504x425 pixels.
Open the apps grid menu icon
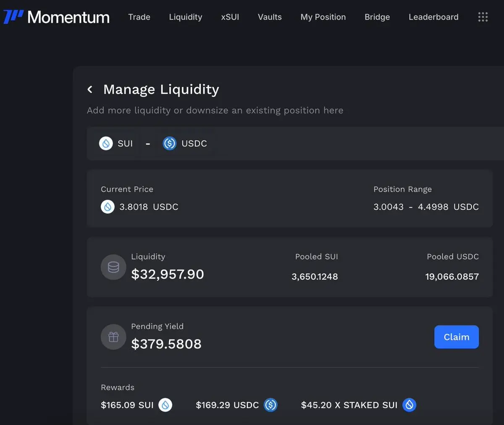click(x=483, y=17)
